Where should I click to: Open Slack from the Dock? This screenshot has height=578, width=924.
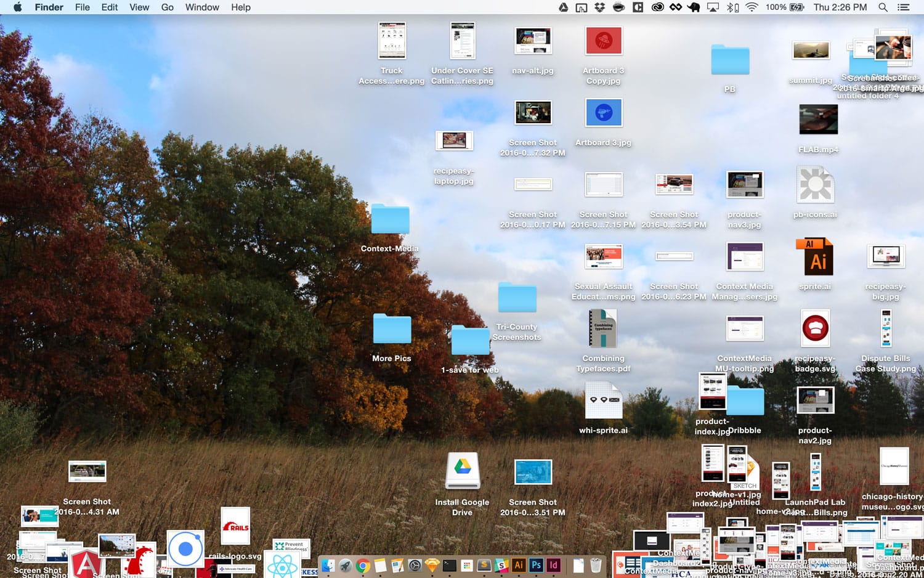pos(501,564)
